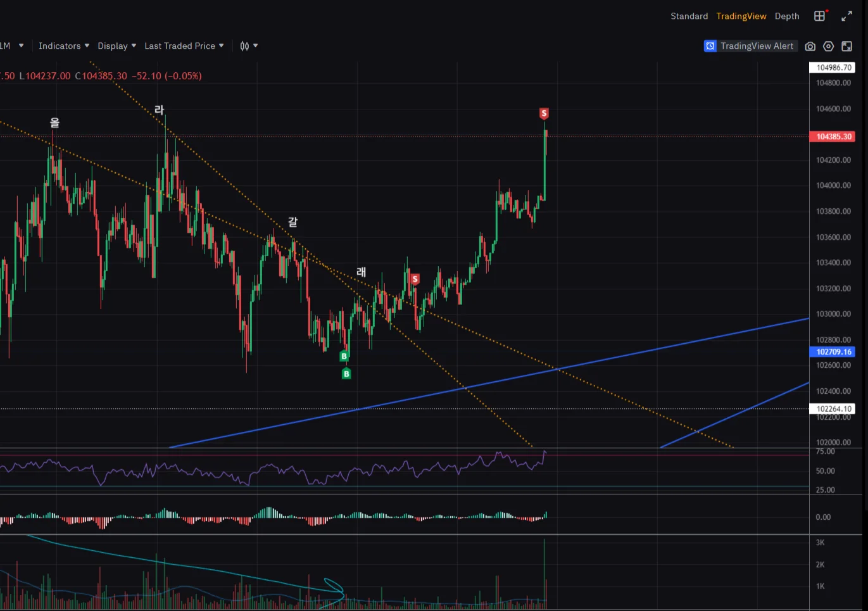Open chart settings via the hexagon gear icon

829,46
